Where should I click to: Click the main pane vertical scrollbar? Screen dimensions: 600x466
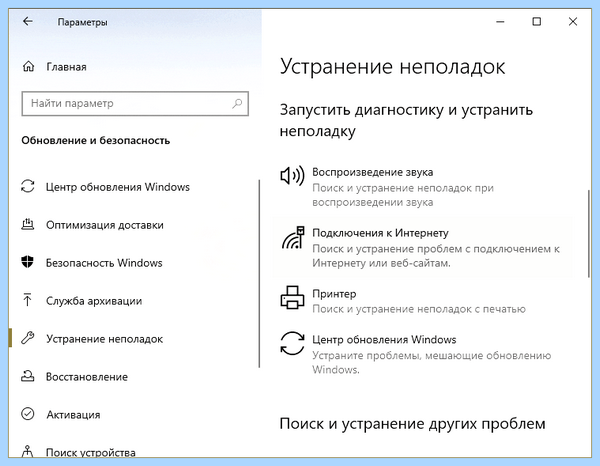coord(589,233)
